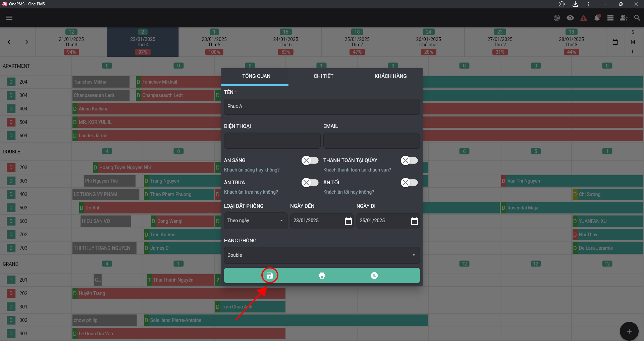Viewport: 644px width, 341px height.
Task: Select the 22/01/2025 date column header
Action: click(x=143, y=42)
